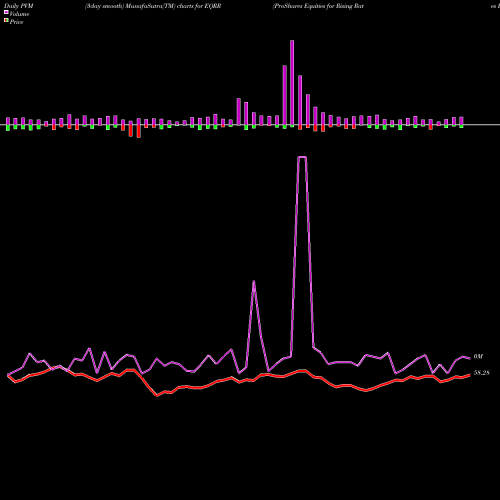Screen dimensions: 500x500
Task: Click the Price legend color swatch
Action: [6, 20]
